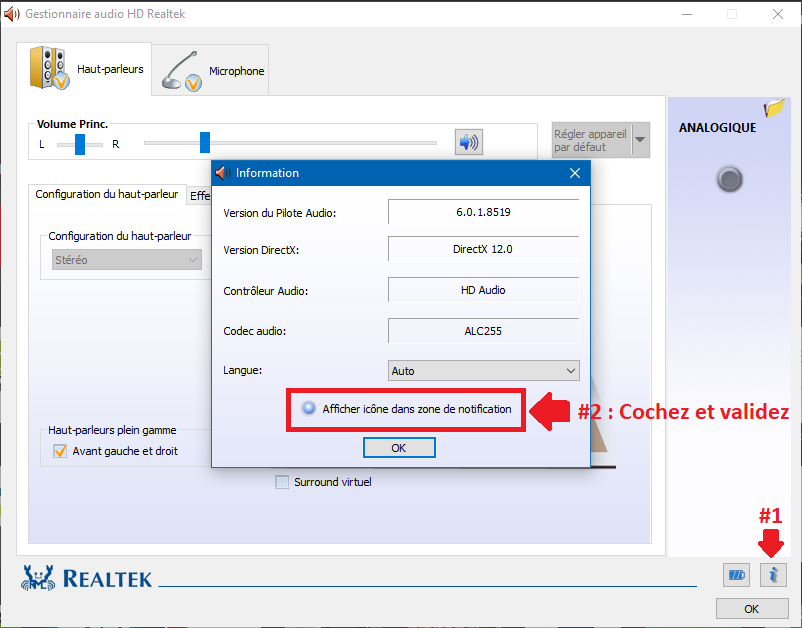Enable Afficher icône dans zone de notification

tap(308, 408)
